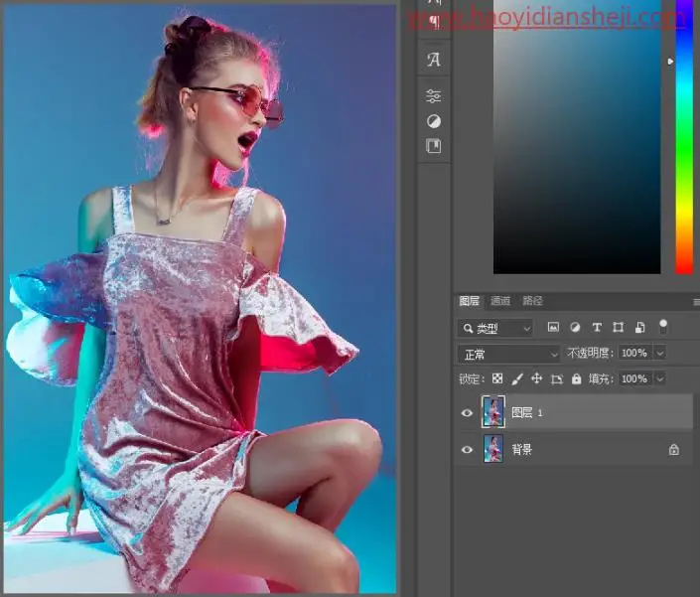Prevent artboard auto-nesting lock icon
The height and width of the screenshot is (597, 700).
(x=557, y=379)
